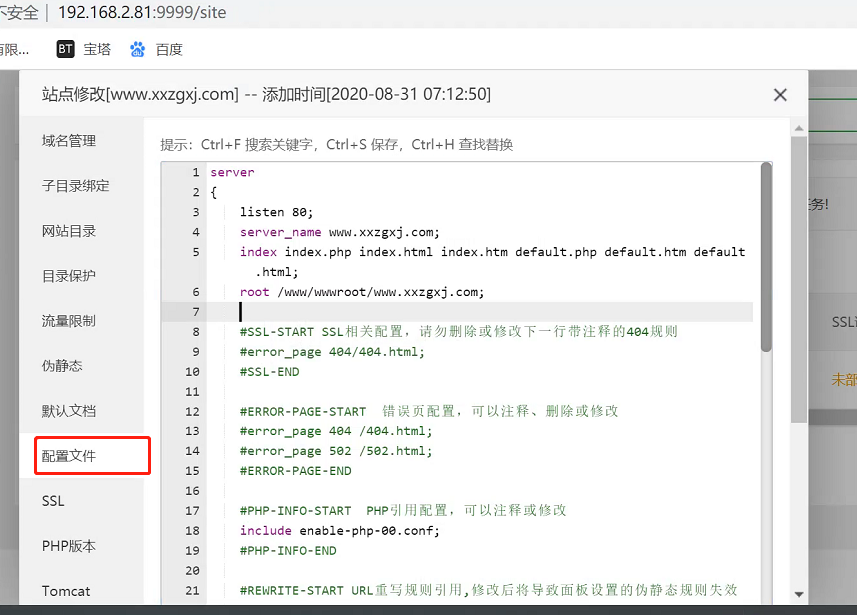The image size is (857, 615).
Task: Go to 流量限制 settings
Action: click(69, 321)
